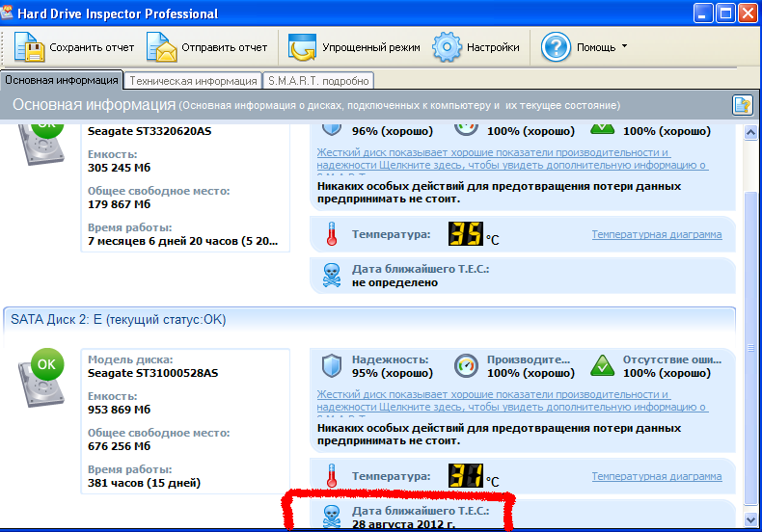Click the green OK badge on Disk 2
The height and width of the screenshot is (532, 762).
(x=46, y=364)
